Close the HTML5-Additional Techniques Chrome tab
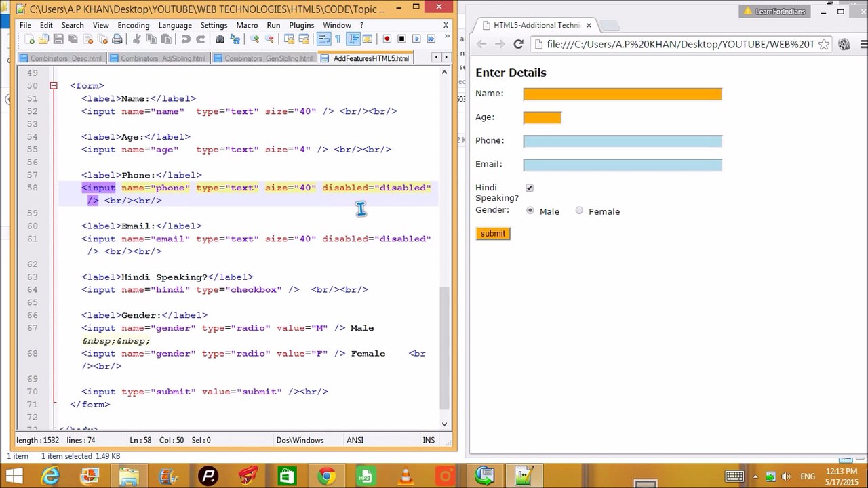 [589, 25]
